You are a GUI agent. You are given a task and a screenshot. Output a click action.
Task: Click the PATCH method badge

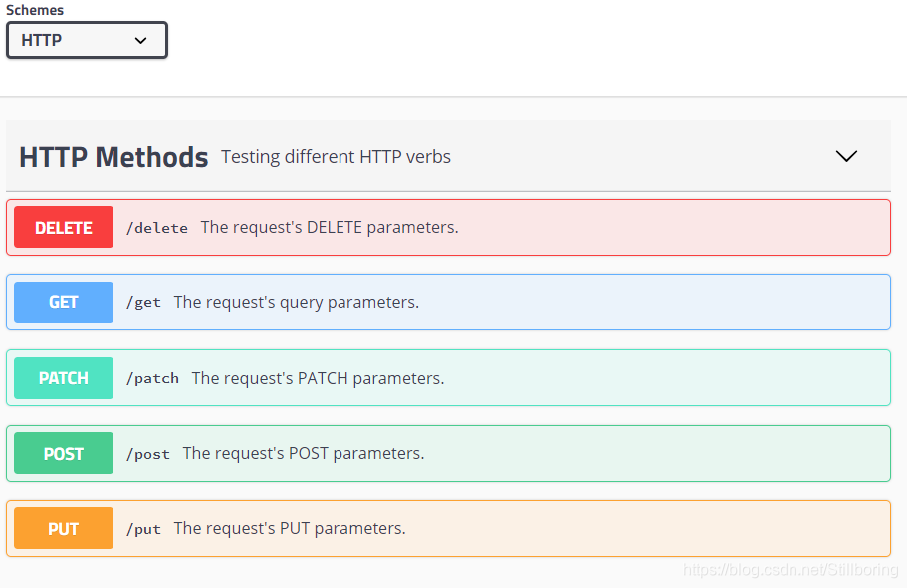(x=63, y=378)
